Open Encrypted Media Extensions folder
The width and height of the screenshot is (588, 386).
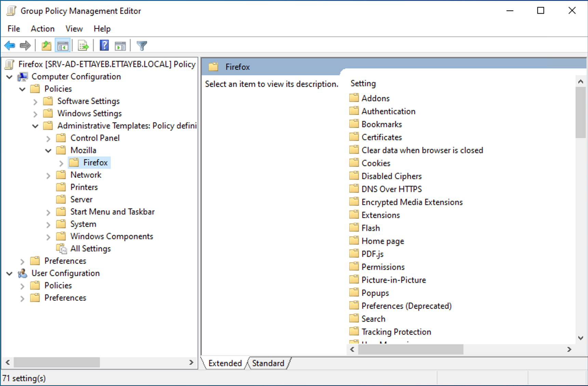point(412,202)
